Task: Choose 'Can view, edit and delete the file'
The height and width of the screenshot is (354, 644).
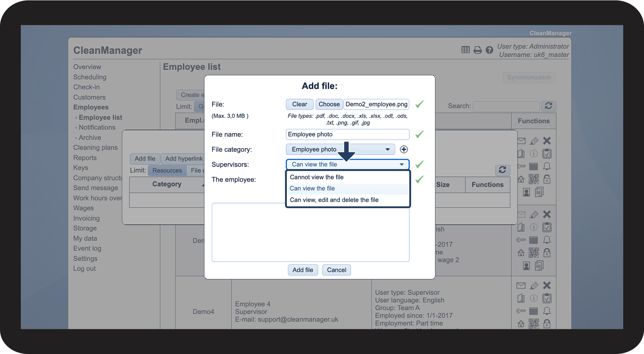Action: tap(348, 200)
